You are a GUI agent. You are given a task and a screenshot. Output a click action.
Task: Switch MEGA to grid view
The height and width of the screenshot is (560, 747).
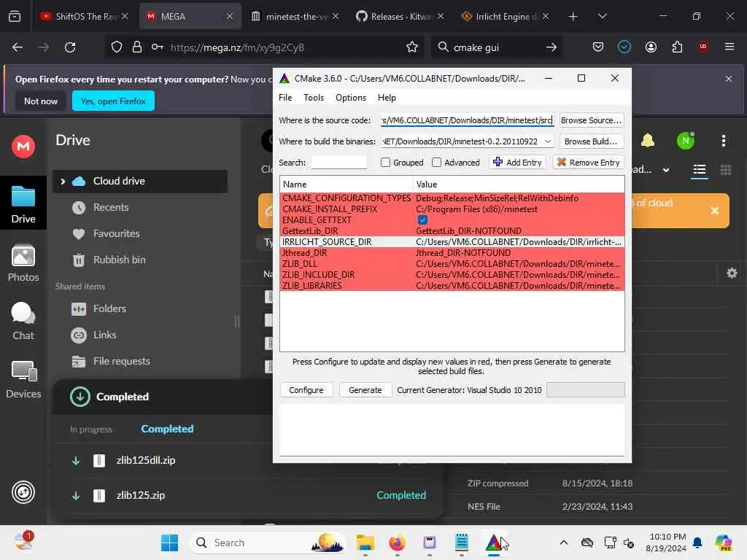pyautogui.click(x=726, y=170)
